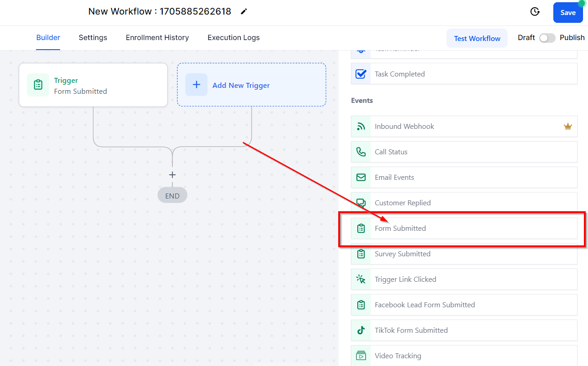This screenshot has width=588, height=366.
Task: Select Form Submitted label in events list
Action: pos(400,229)
